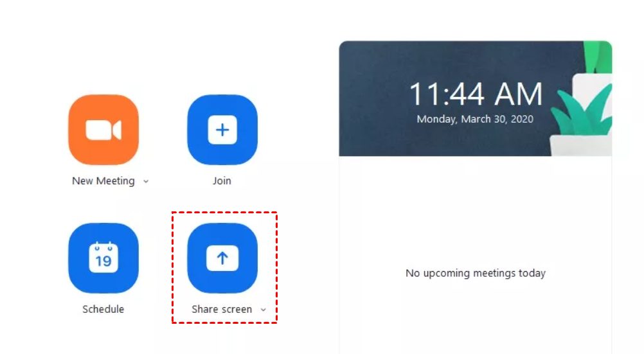Click the white plant pot in the banner
644x354 pixels.
pos(581,145)
